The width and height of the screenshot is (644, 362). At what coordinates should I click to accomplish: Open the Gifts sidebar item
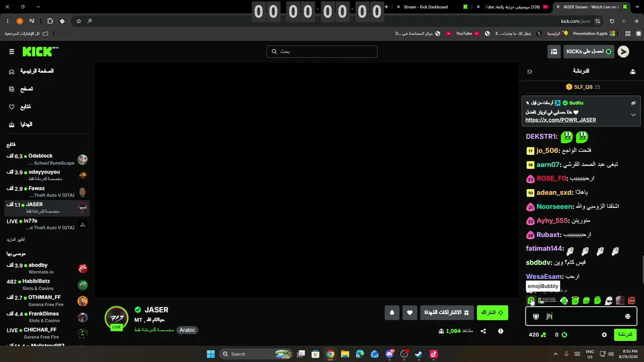[x=21, y=124]
